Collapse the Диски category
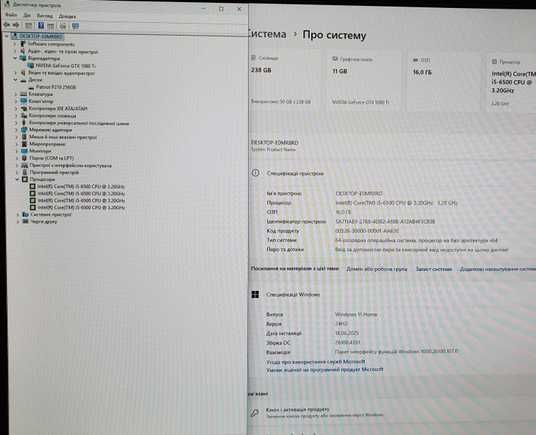 [15, 80]
